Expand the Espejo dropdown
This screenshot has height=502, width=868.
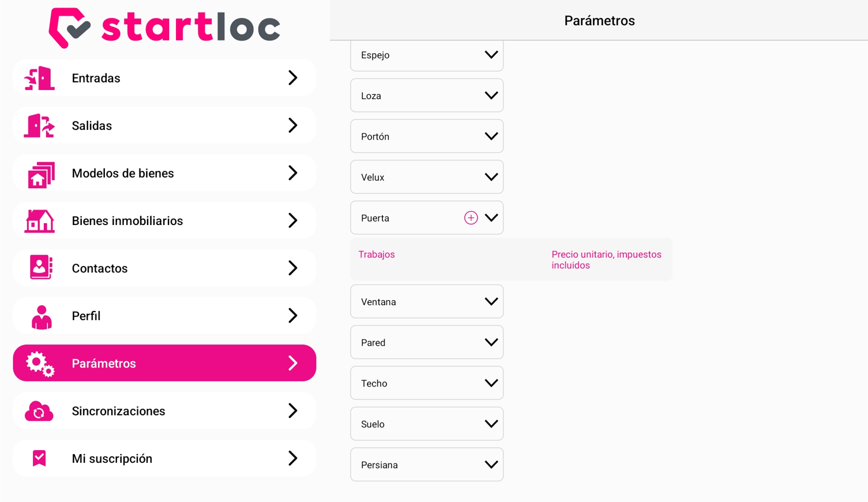pyautogui.click(x=427, y=55)
